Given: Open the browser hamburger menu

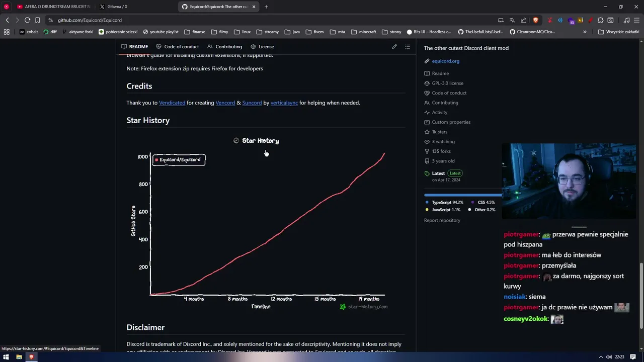Looking at the screenshot, I should (637, 20).
